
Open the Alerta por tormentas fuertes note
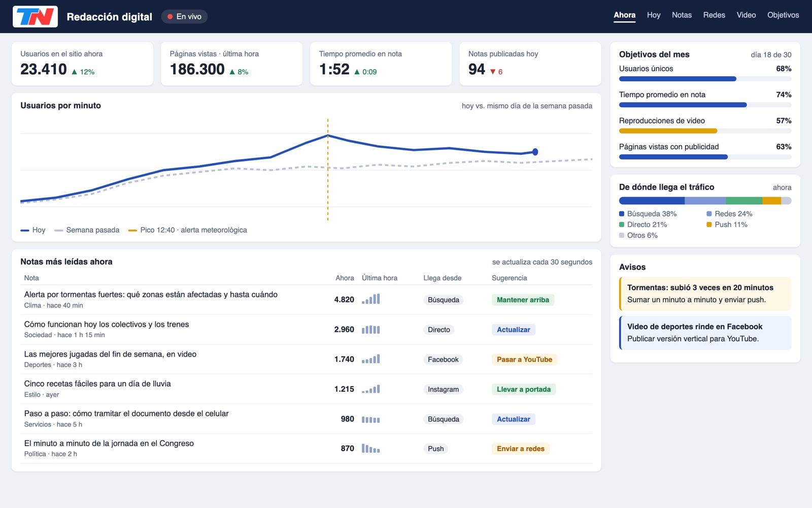tap(151, 295)
